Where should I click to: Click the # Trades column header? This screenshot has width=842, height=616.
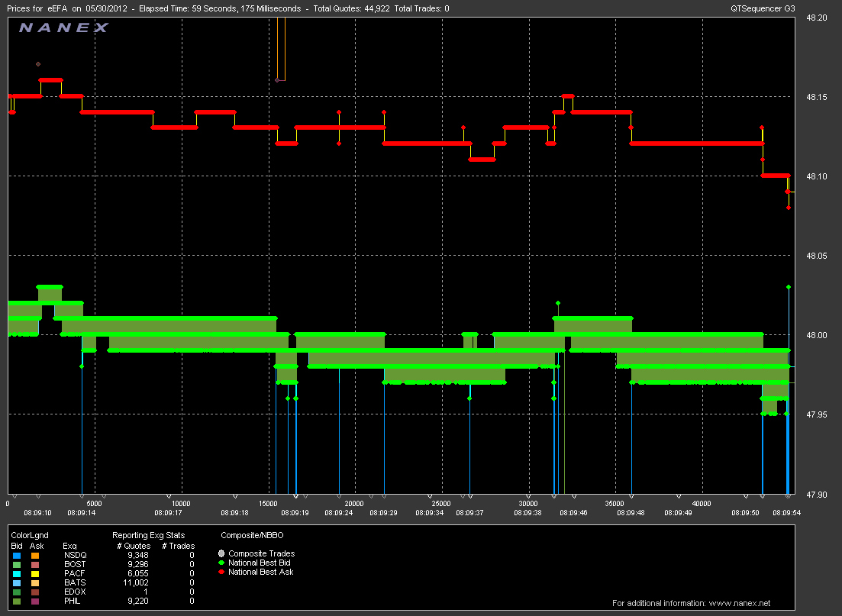179,547
